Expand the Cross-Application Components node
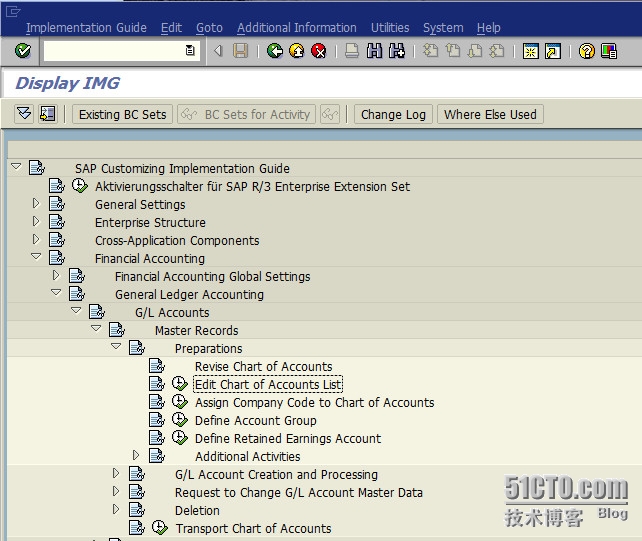 [36, 239]
